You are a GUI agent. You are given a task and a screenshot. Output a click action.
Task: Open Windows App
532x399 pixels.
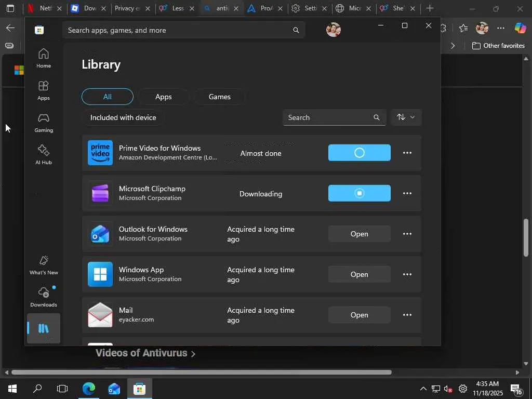[360, 274]
